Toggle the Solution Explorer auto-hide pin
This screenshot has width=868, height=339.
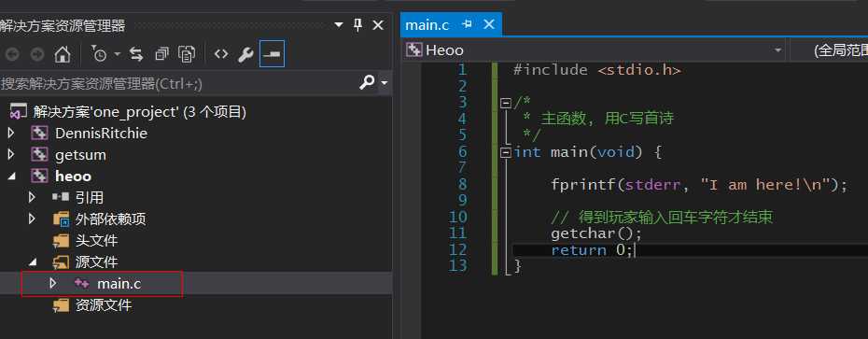click(x=357, y=25)
